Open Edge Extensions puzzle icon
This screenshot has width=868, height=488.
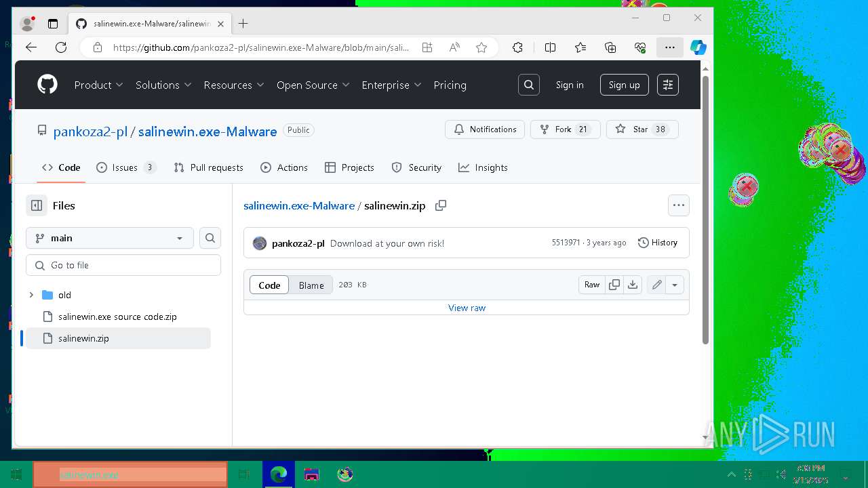click(x=517, y=47)
